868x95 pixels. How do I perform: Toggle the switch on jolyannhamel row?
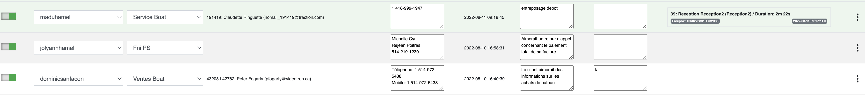click(x=9, y=47)
